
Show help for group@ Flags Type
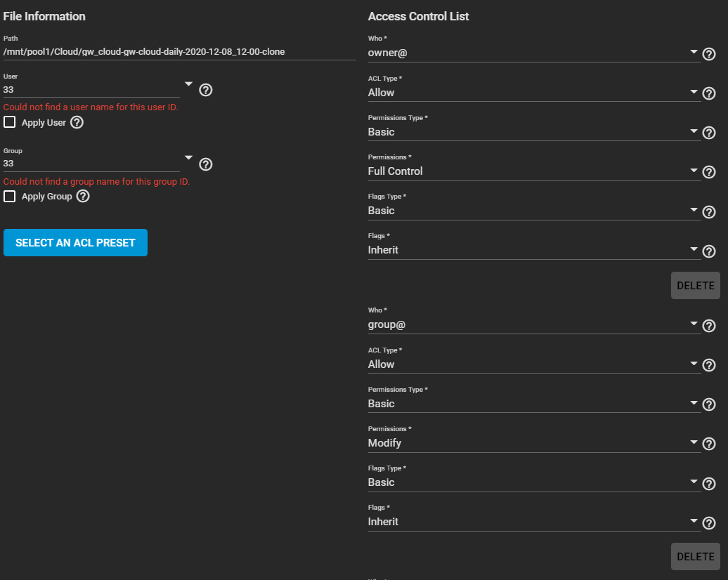click(x=708, y=484)
